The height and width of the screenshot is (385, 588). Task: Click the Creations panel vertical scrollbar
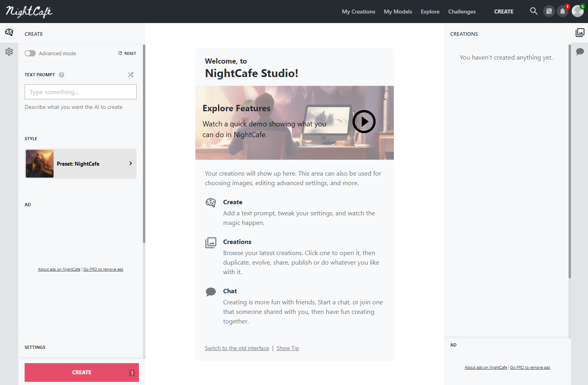(x=570, y=161)
